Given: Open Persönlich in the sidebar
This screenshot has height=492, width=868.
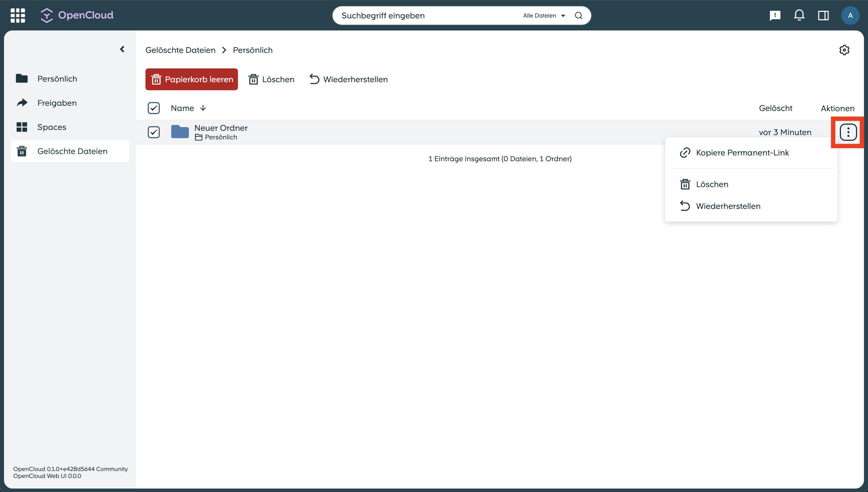Looking at the screenshot, I should 70,79.
